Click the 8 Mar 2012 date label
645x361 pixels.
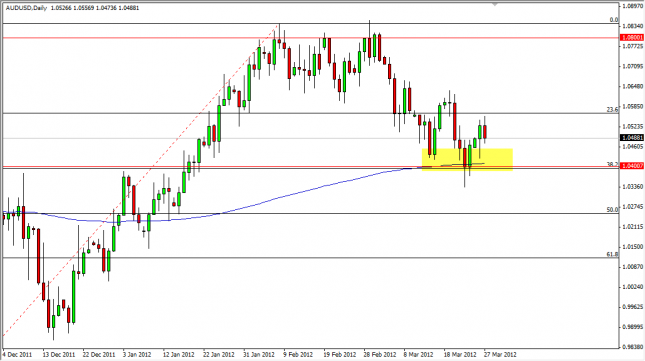click(418, 354)
